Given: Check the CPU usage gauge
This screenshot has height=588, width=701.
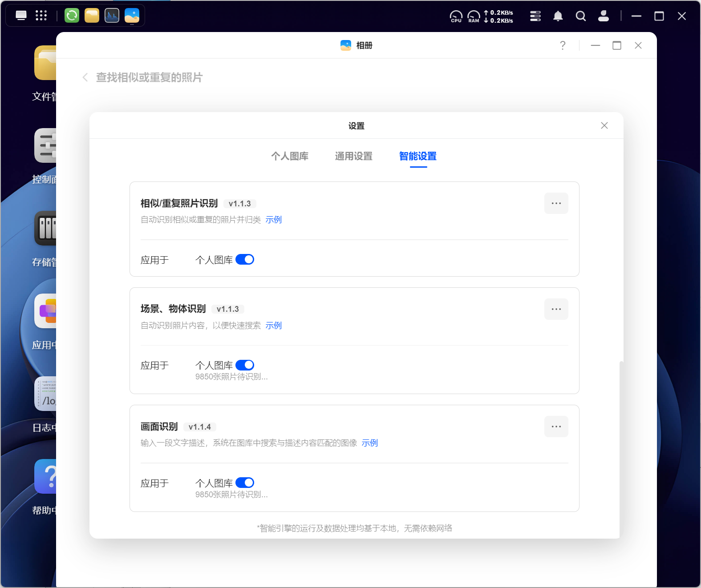Looking at the screenshot, I should tap(456, 16).
